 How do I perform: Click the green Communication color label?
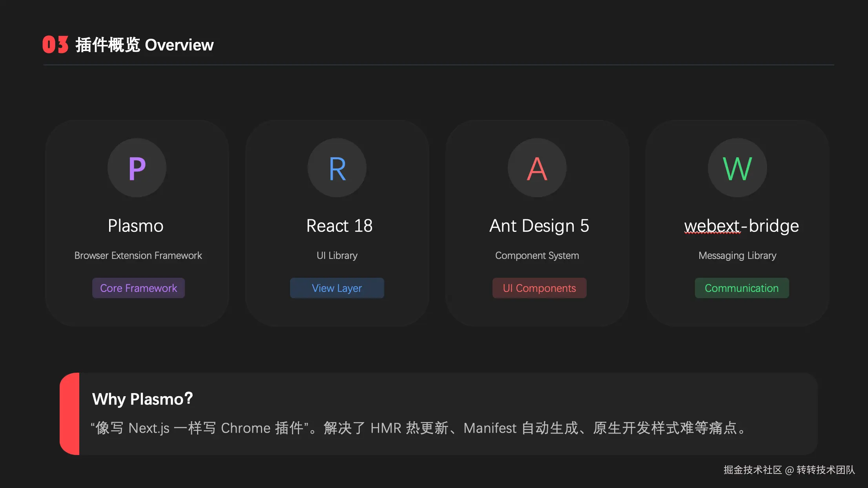(741, 288)
